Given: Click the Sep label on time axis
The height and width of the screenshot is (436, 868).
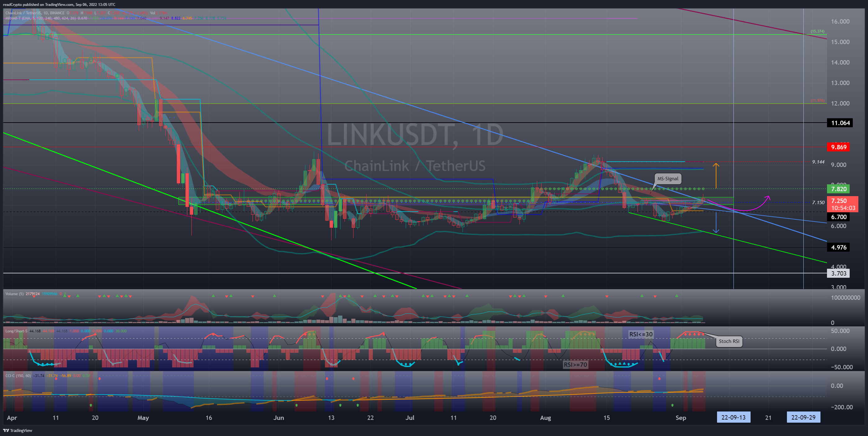Looking at the screenshot, I should (681, 418).
